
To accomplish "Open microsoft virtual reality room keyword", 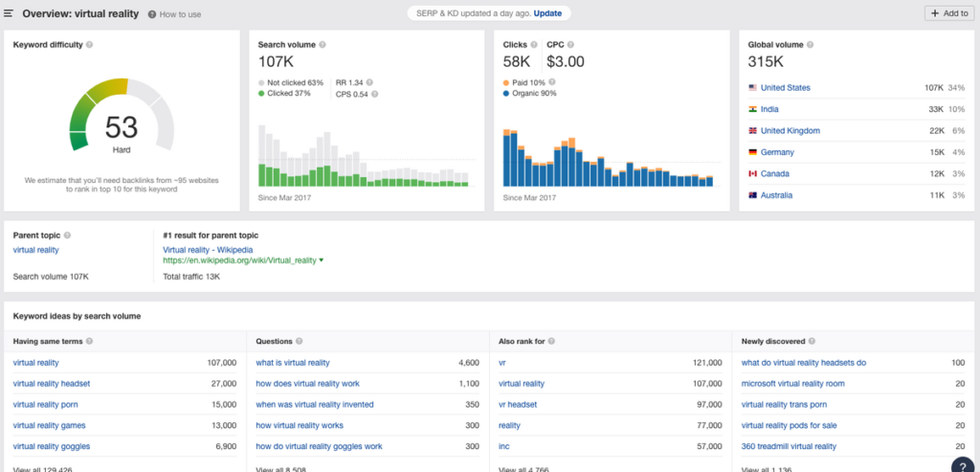I will tap(792, 383).
